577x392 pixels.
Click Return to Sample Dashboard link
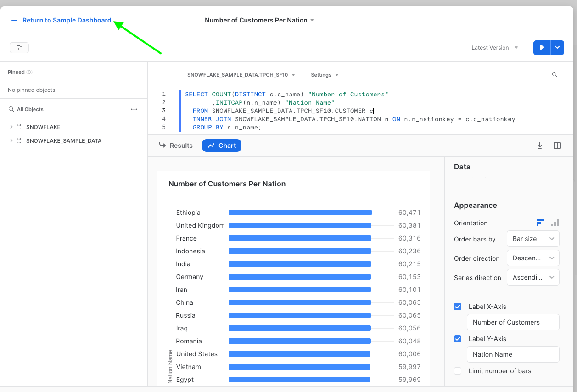(67, 20)
